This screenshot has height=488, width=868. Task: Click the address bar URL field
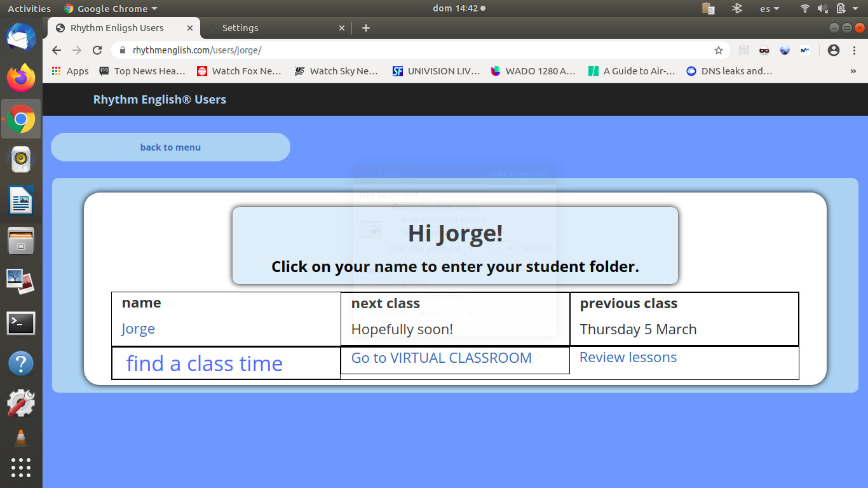(x=413, y=50)
